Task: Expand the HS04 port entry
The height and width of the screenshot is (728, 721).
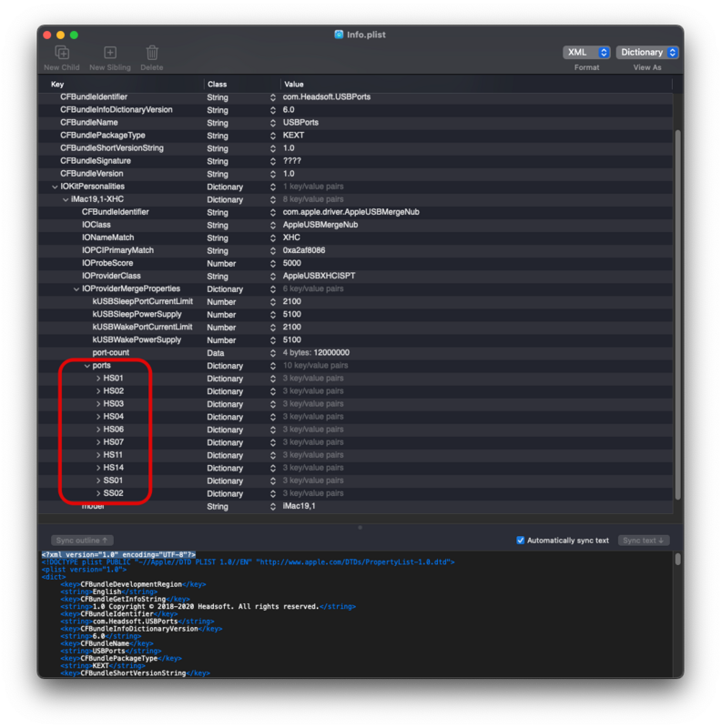Action: (x=98, y=417)
